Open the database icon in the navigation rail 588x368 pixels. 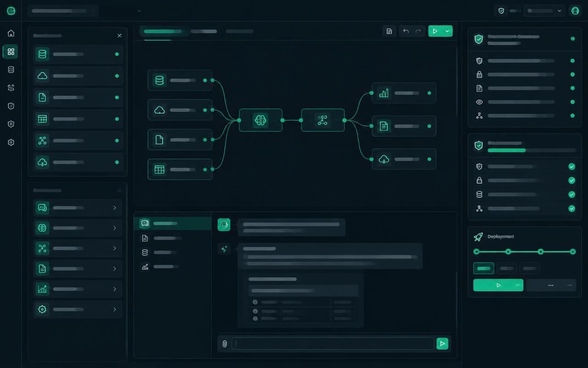(11, 69)
